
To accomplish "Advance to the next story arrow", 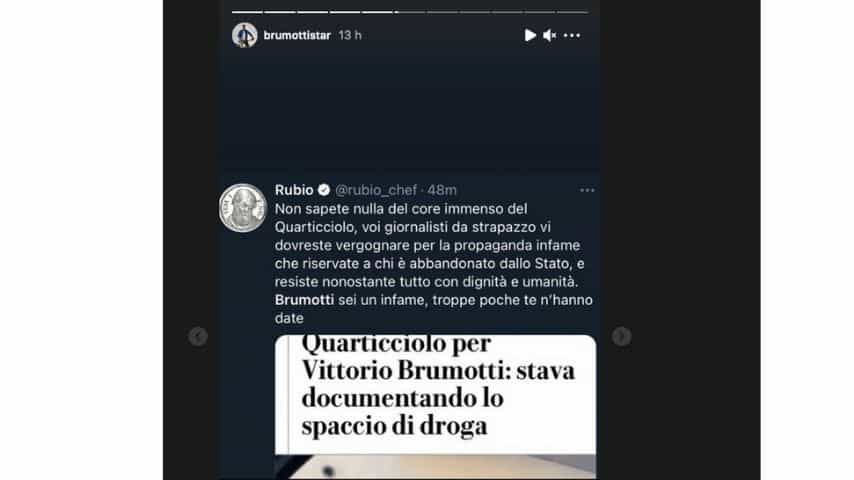I will click(621, 336).
